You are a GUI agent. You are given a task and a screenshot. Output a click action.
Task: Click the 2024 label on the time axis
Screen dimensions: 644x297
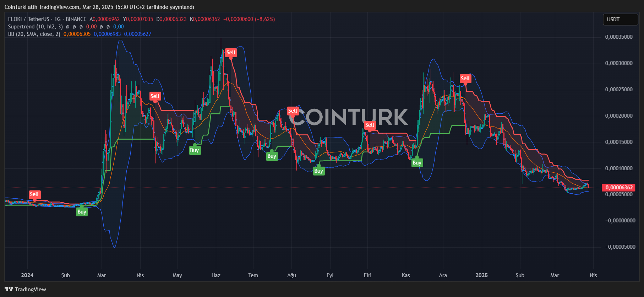click(27, 275)
